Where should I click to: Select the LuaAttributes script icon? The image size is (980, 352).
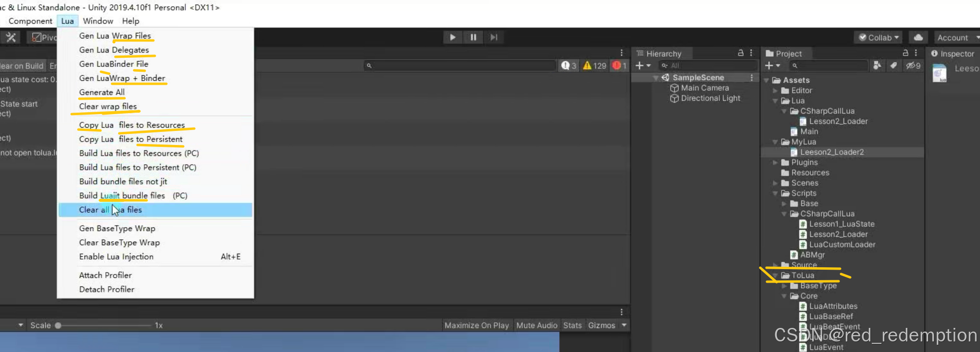[x=803, y=306]
